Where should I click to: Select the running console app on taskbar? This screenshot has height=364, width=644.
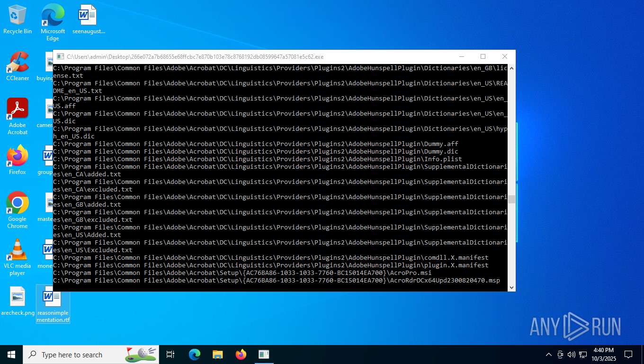point(264,355)
